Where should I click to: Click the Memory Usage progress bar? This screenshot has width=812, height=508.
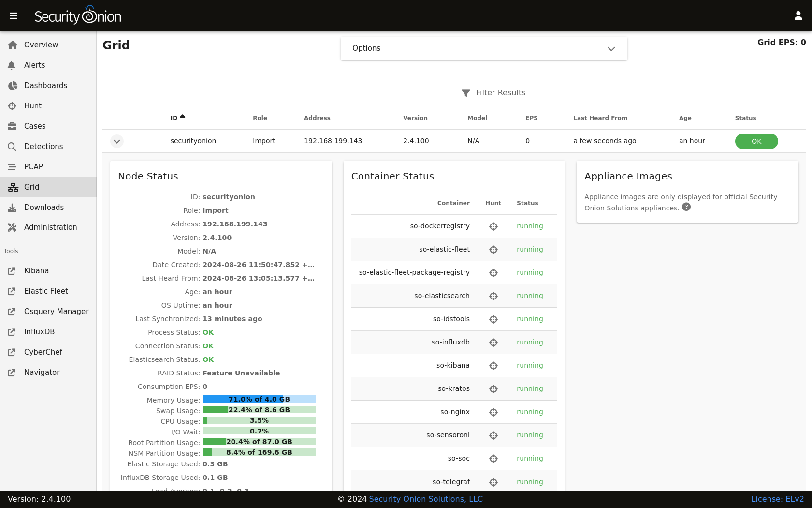pos(259,399)
